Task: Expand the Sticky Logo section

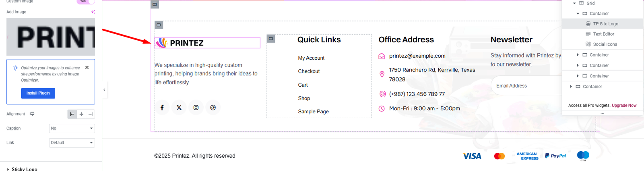Action: (24, 169)
